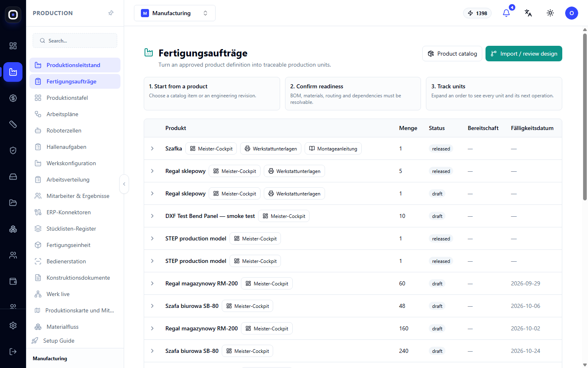588x368 pixels.
Task: Open the settings gear icon
Action: click(13, 325)
